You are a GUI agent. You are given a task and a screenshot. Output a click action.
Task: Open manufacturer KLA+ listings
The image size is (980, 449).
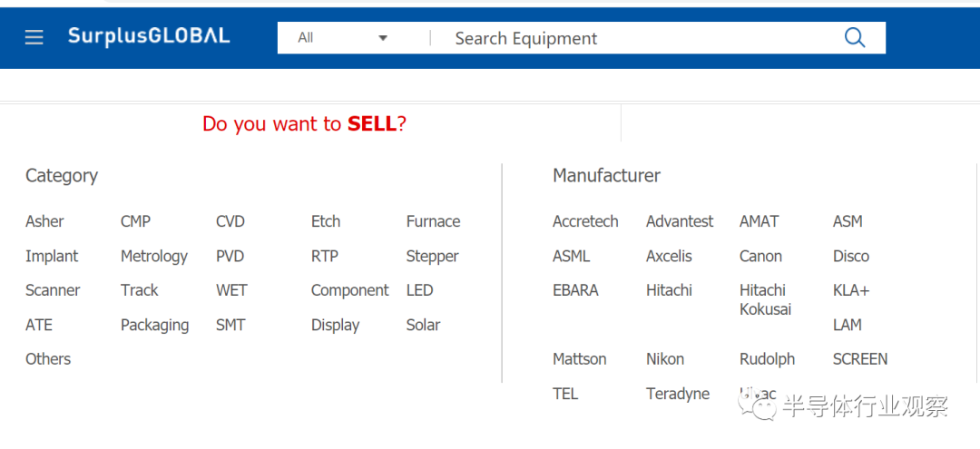click(850, 290)
